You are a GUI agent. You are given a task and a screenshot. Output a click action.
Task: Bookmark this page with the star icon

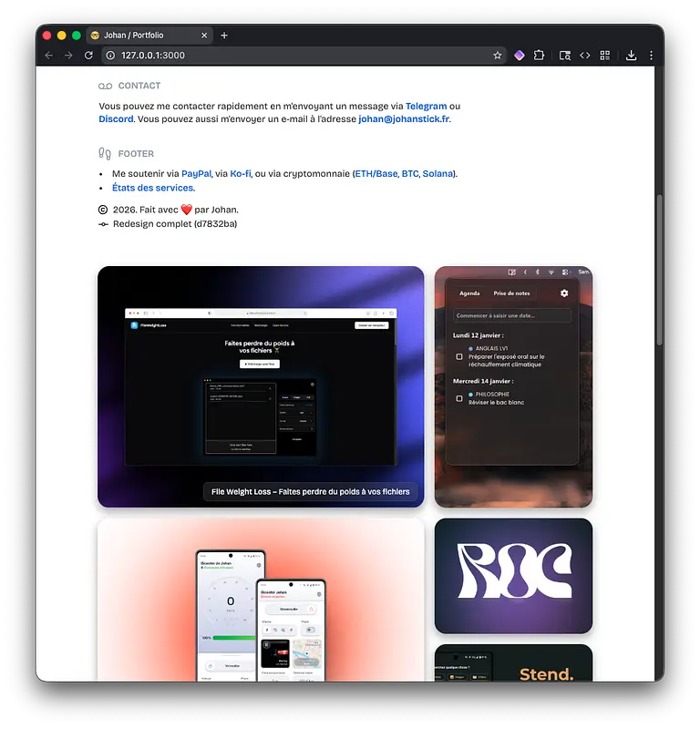pyautogui.click(x=498, y=56)
